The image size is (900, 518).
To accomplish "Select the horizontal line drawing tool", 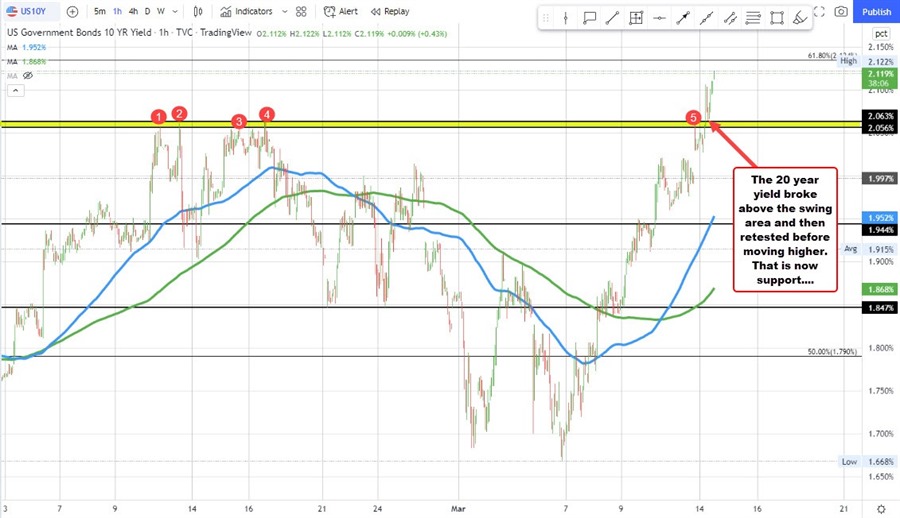I will coord(660,19).
